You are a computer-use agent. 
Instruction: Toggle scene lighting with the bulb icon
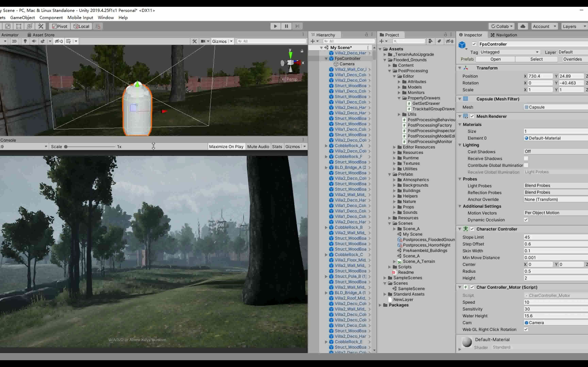point(25,41)
